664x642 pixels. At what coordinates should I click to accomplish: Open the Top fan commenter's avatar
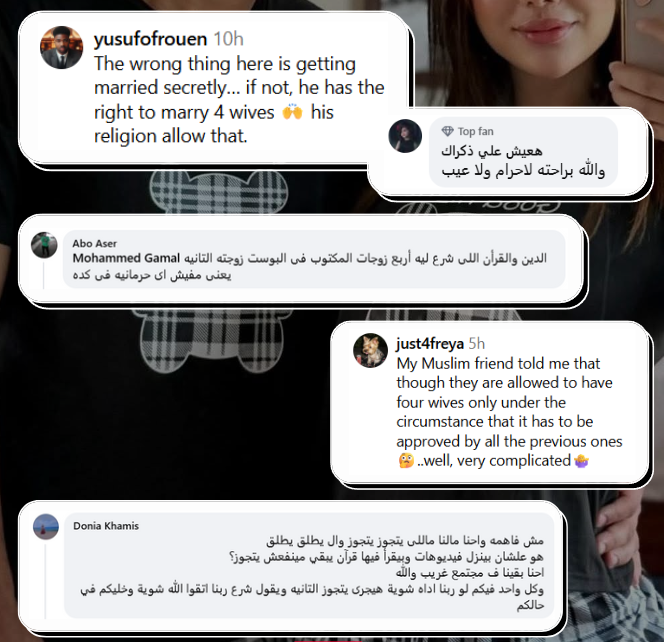point(405,136)
